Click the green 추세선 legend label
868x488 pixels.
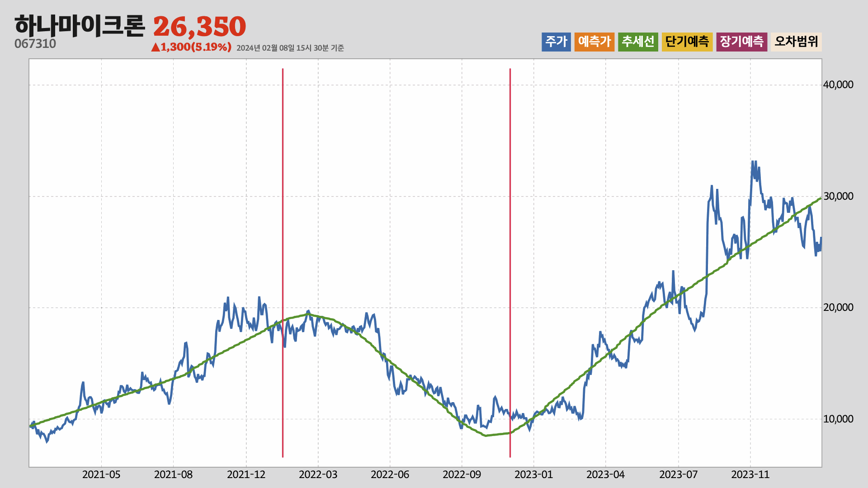click(638, 42)
